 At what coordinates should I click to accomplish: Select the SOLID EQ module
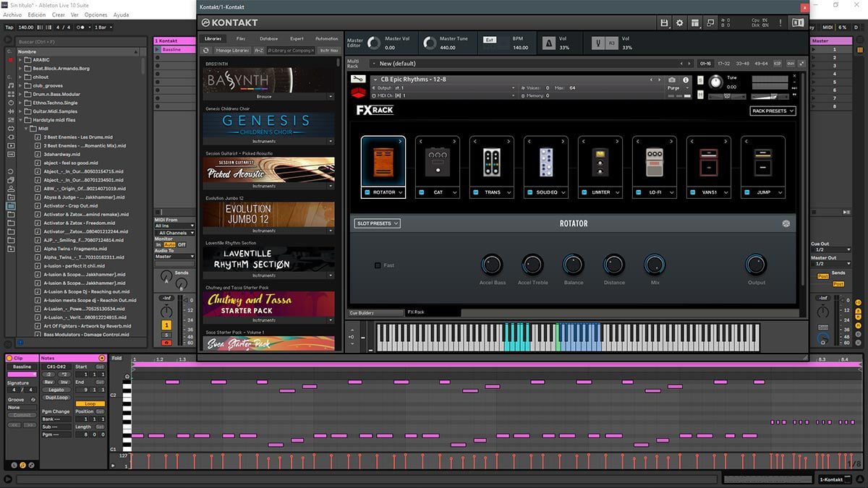coord(546,162)
